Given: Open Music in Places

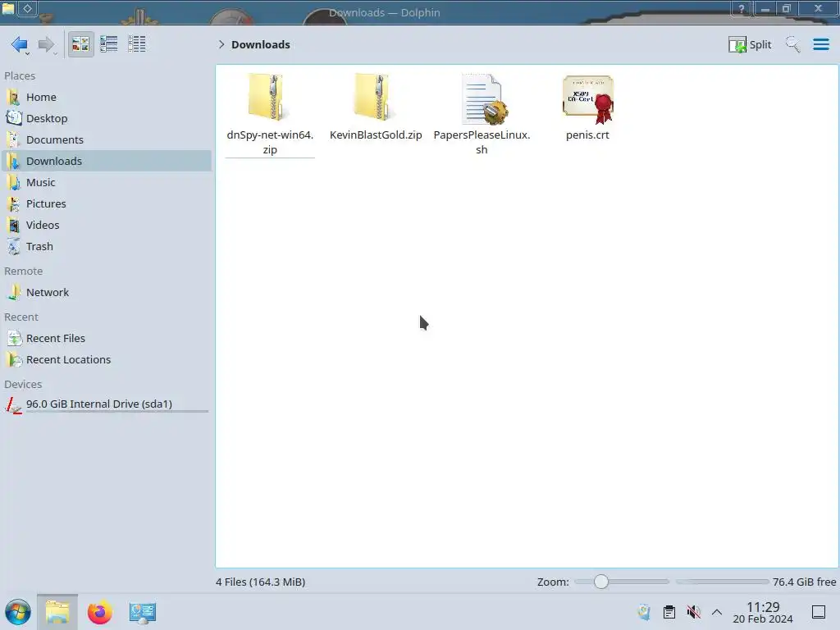Looking at the screenshot, I should coord(107,183).
